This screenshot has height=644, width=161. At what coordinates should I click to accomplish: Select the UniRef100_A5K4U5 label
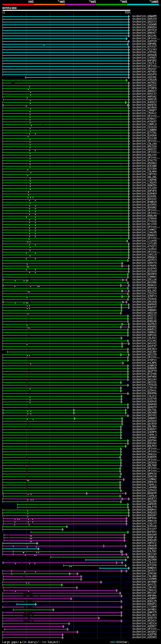click(x=144, y=546)
